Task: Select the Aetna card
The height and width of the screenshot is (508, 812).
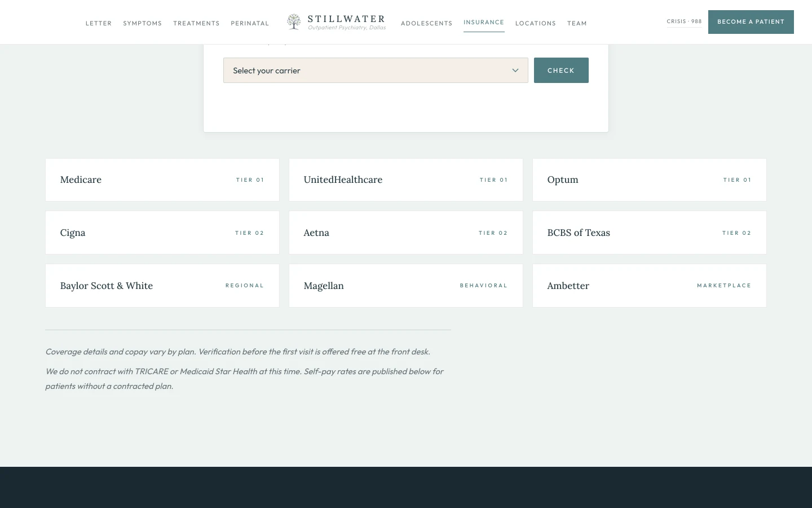Action: [406, 233]
